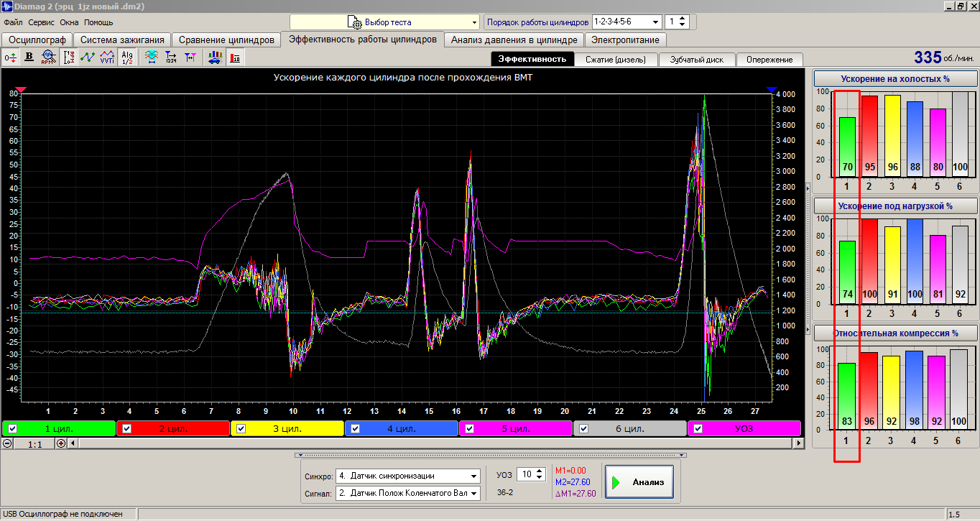Screen dimensions: 980x521
Task: Open the Окна menu
Action: coord(70,22)
